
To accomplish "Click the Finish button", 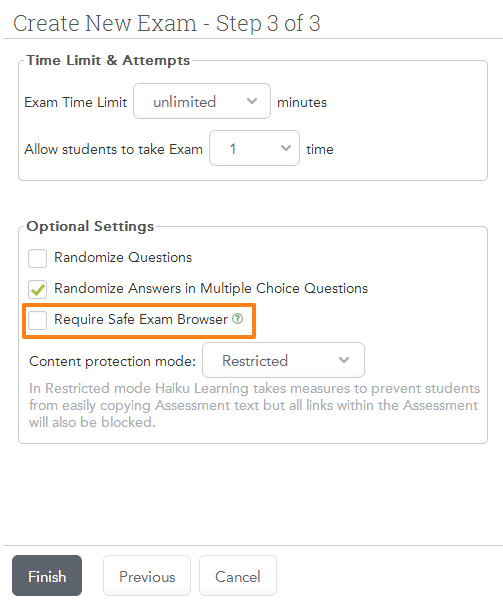I will pos(47,576).
